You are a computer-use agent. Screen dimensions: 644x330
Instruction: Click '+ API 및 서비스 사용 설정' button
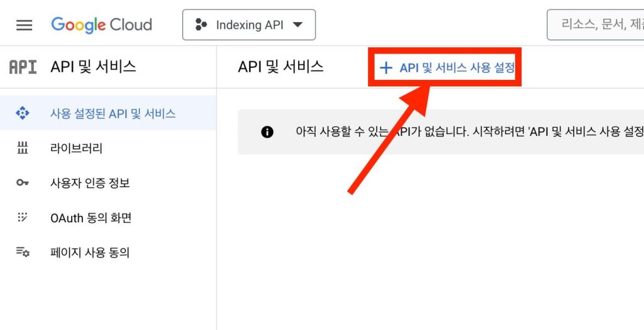[447, 67]
